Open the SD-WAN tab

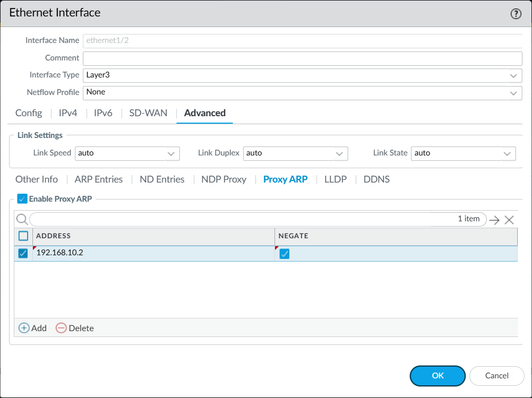click(x=148, y=113)
